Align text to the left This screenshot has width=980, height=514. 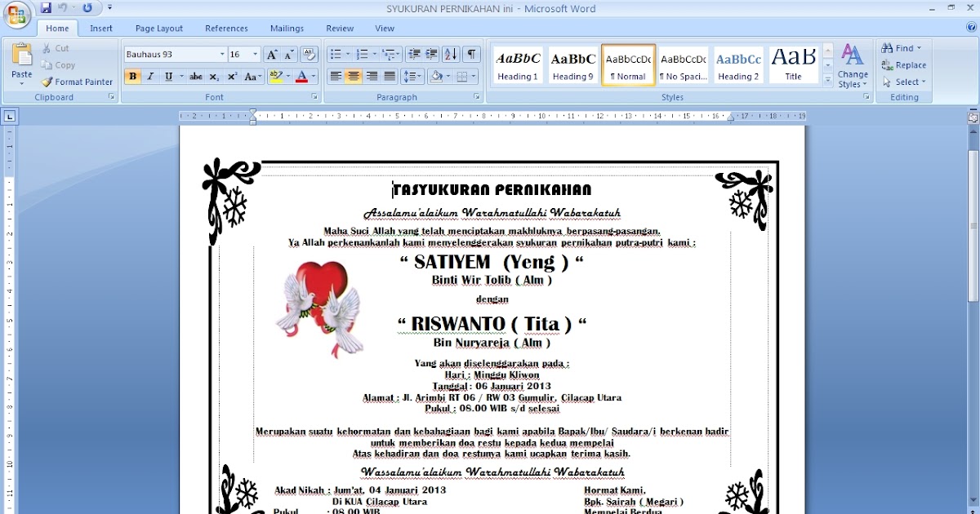[336, 77]
